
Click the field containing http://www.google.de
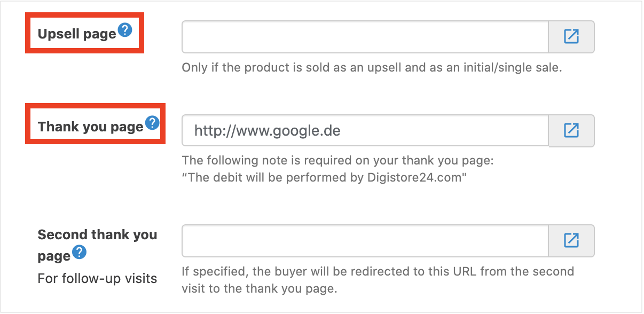(x=365, y=130)
